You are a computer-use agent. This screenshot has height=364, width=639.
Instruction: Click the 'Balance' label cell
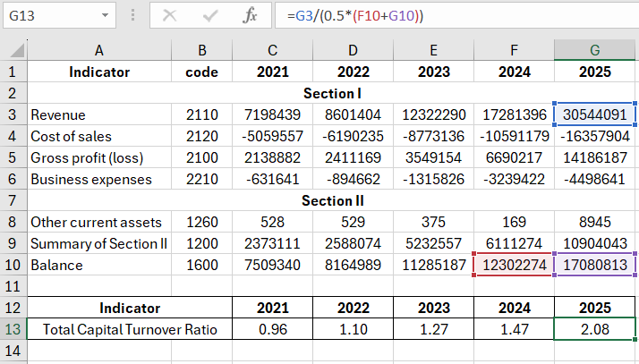[x=99, y=265]
